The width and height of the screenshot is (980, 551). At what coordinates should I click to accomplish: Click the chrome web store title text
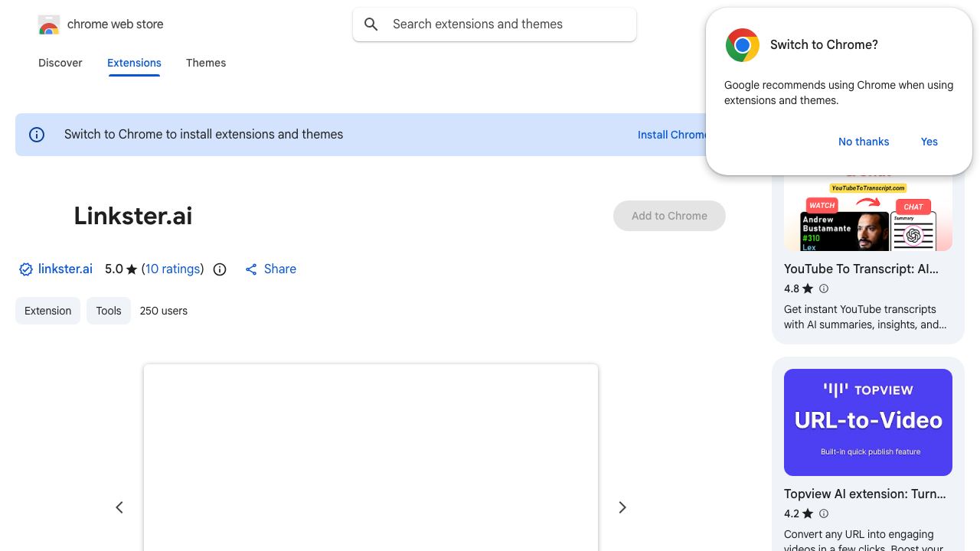(x=116, y=24)
